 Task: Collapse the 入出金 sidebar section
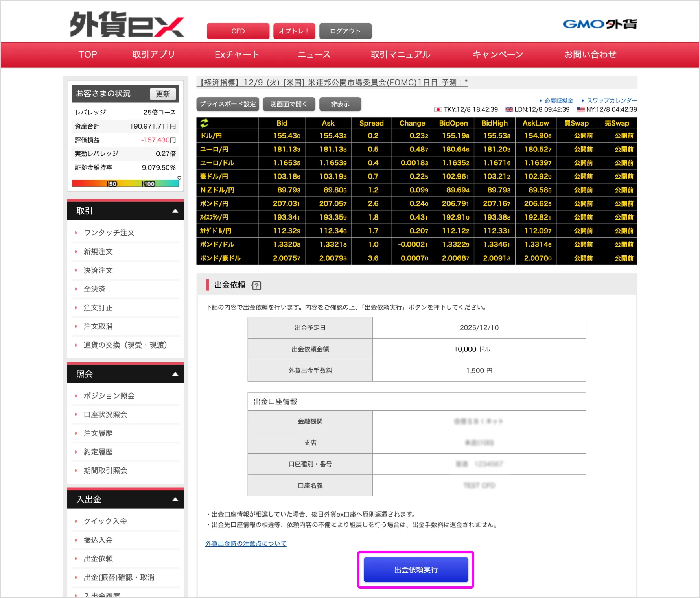(x=175, y=500)
